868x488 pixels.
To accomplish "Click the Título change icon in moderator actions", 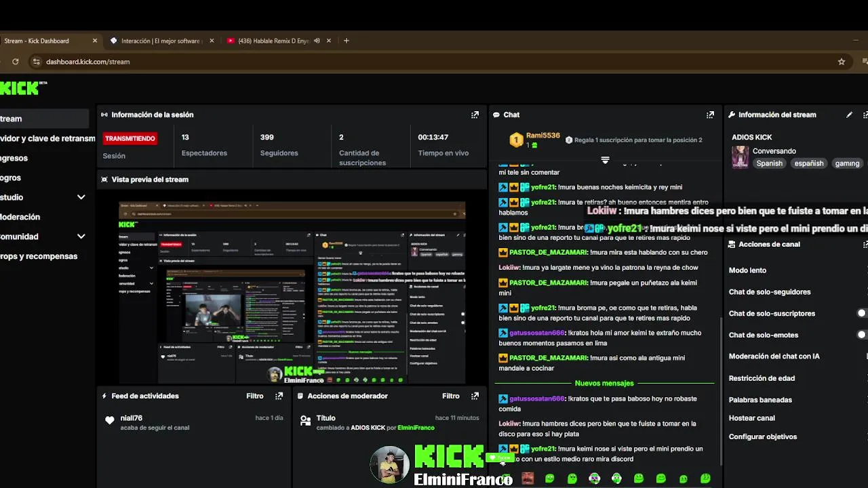I will (x=305, y=420).
